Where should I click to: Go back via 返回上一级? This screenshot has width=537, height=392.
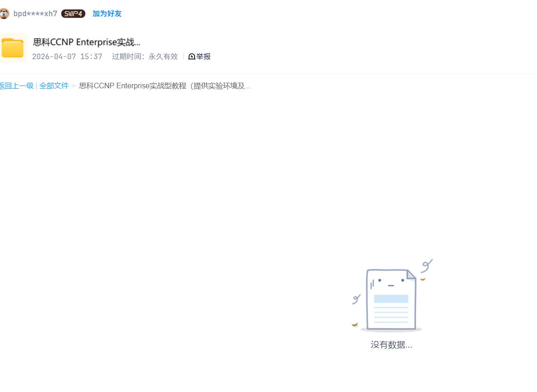pos(17,86)
